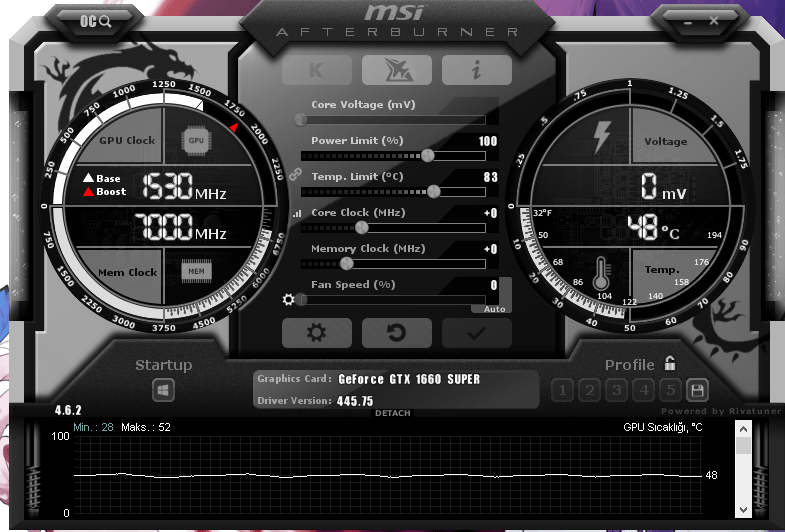Click the 0 mV voltage readout

(x=664, y=187)
